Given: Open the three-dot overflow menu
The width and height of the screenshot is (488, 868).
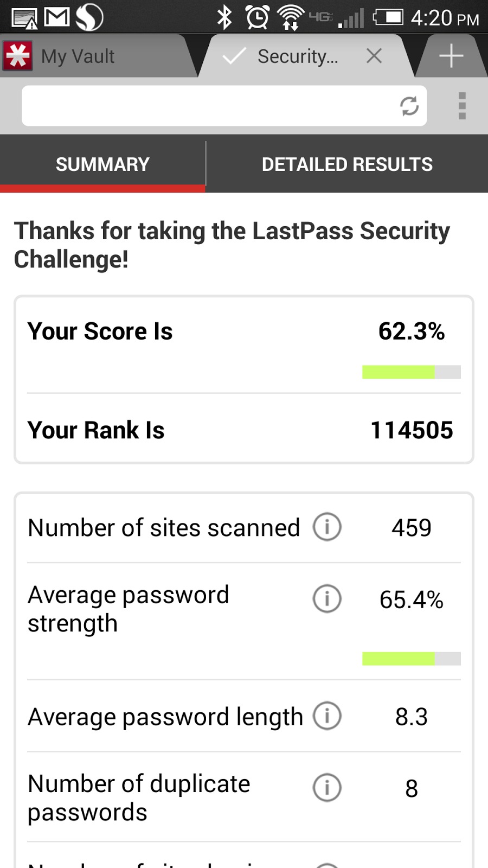Looking at the screenshot, I should pos(462,106).
